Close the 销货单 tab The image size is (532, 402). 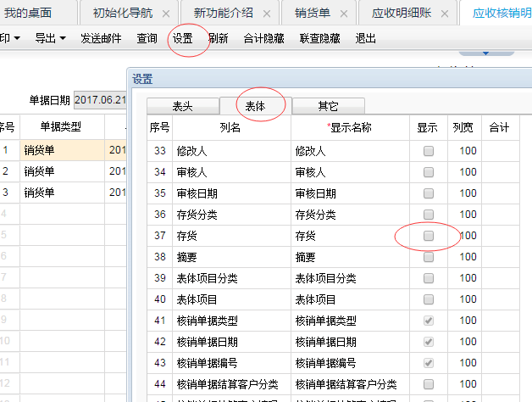pyautogui.click(x=347, y=14)
